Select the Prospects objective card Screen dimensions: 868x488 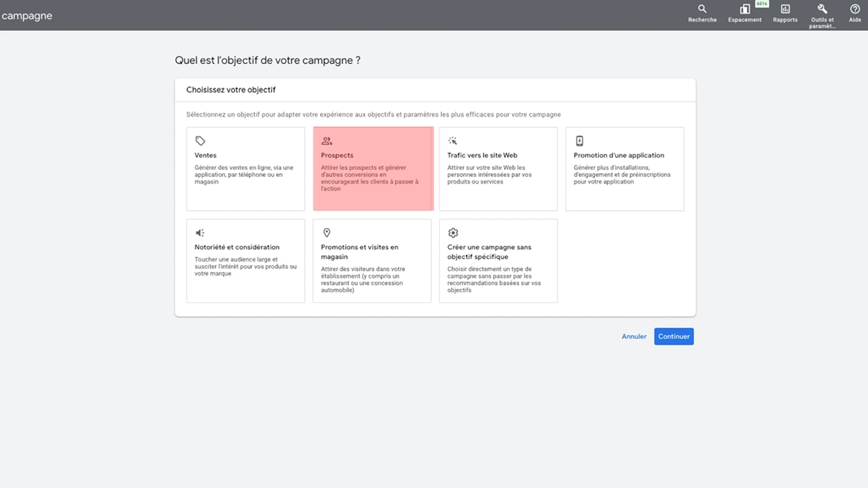(x=373, y=169)
